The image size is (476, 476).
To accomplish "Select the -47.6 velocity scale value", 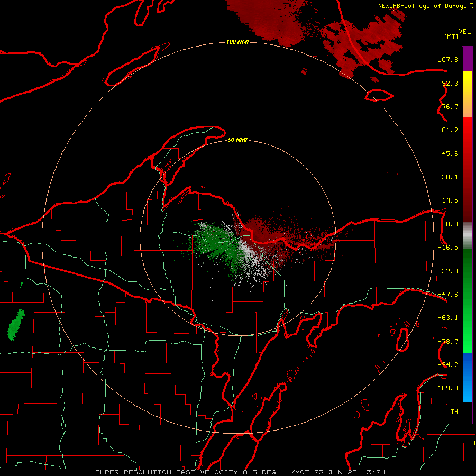I will 448,295.
